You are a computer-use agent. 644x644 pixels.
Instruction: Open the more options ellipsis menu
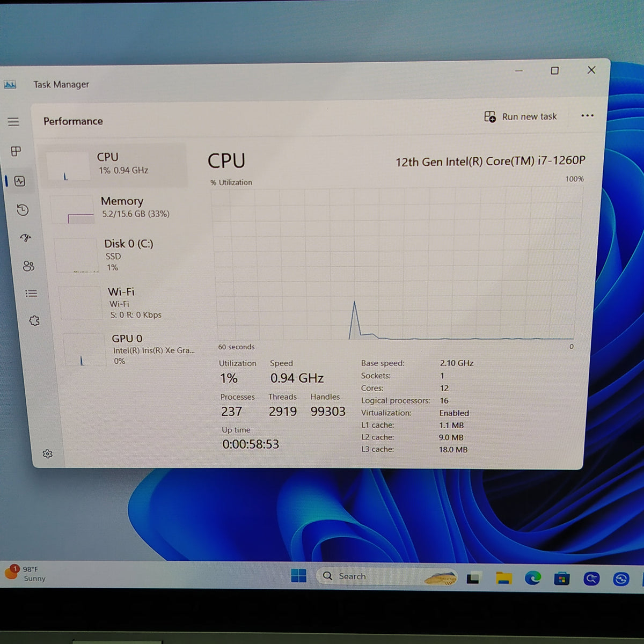click(x=587, y=115)
